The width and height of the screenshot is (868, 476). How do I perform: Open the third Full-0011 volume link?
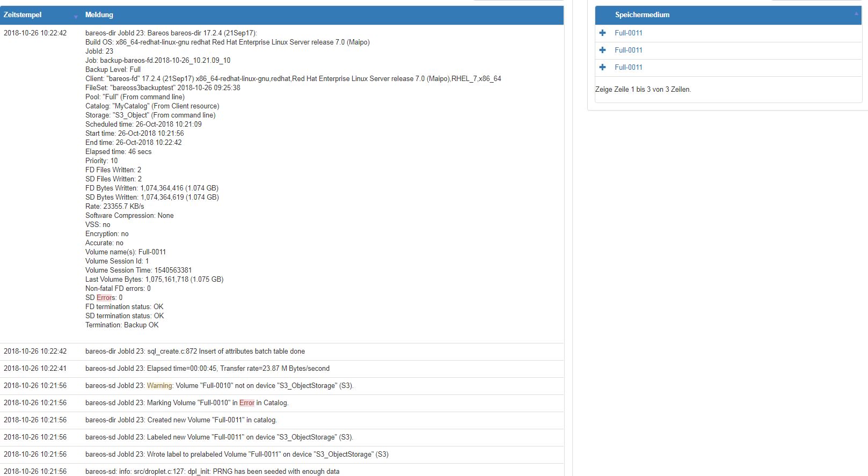(628, 67)
